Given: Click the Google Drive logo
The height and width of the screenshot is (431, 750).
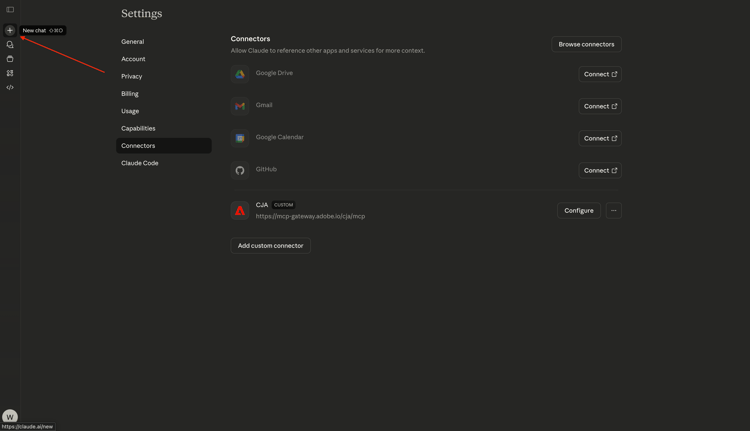Looking at the screenshot, I should [240, 74].
